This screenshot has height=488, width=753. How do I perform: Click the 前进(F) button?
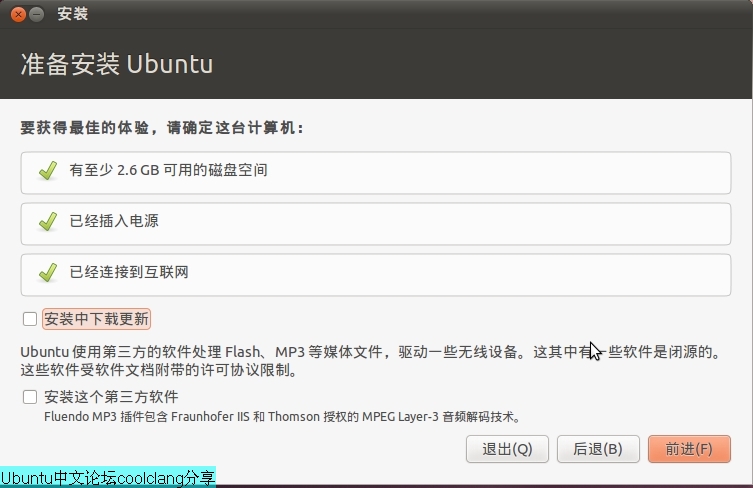[689, 449]
